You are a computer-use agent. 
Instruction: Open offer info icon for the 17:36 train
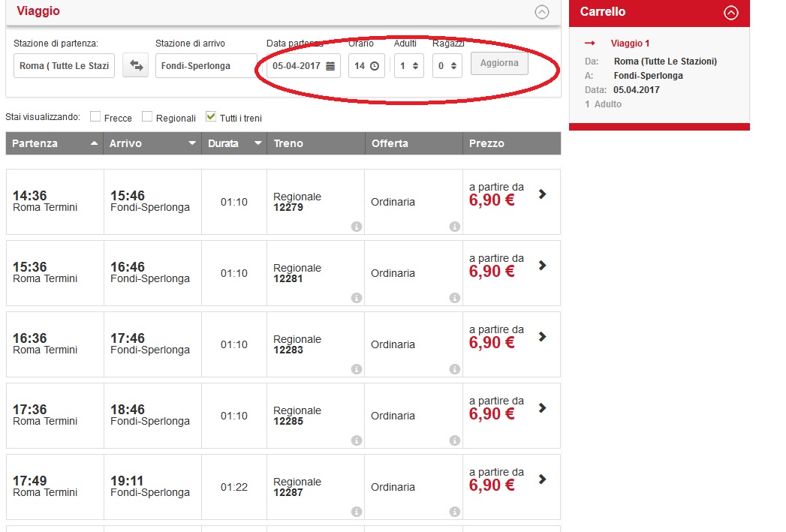click(x=455, y=440)
